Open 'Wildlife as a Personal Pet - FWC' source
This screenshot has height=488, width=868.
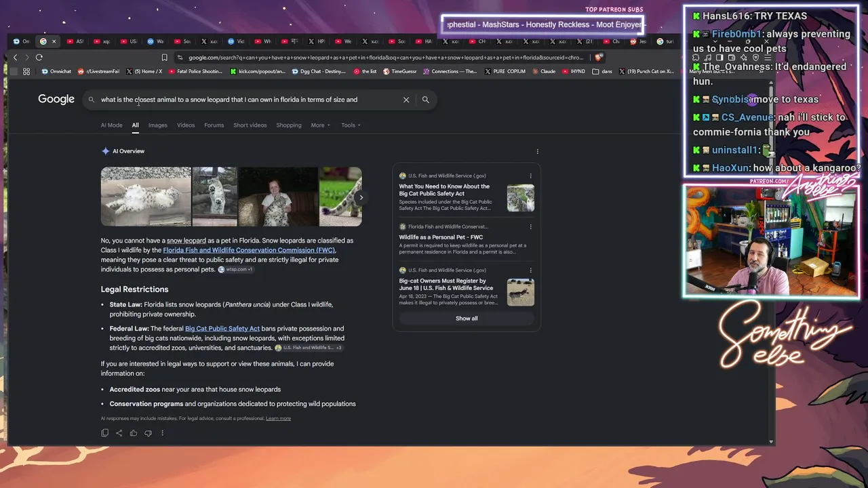(x=441, y=237)
